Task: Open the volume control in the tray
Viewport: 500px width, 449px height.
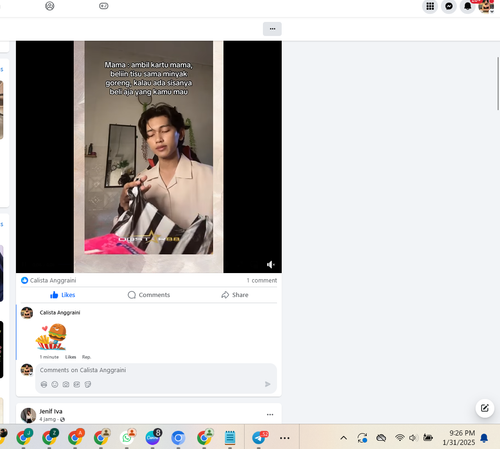Action: (413, 438)
